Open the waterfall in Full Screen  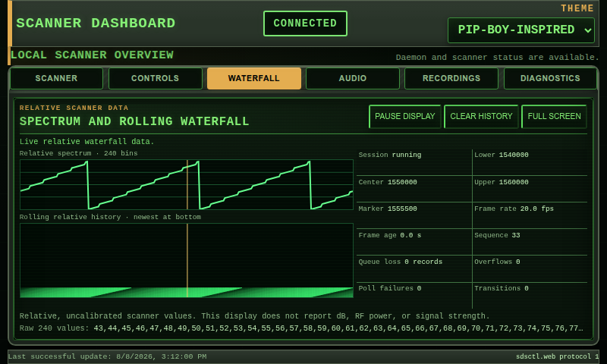click(x=554, y=117)
